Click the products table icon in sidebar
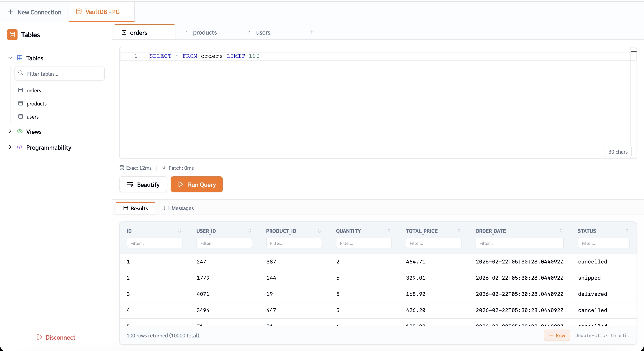 [21, 104]
